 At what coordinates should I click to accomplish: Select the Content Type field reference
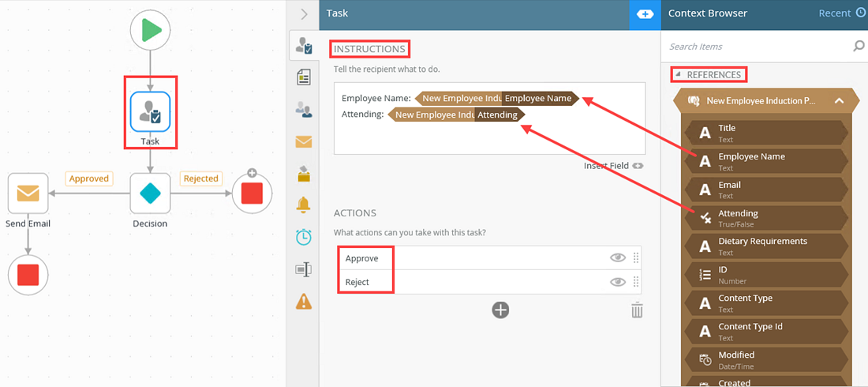pyautogui.click(x=765, y=302)
